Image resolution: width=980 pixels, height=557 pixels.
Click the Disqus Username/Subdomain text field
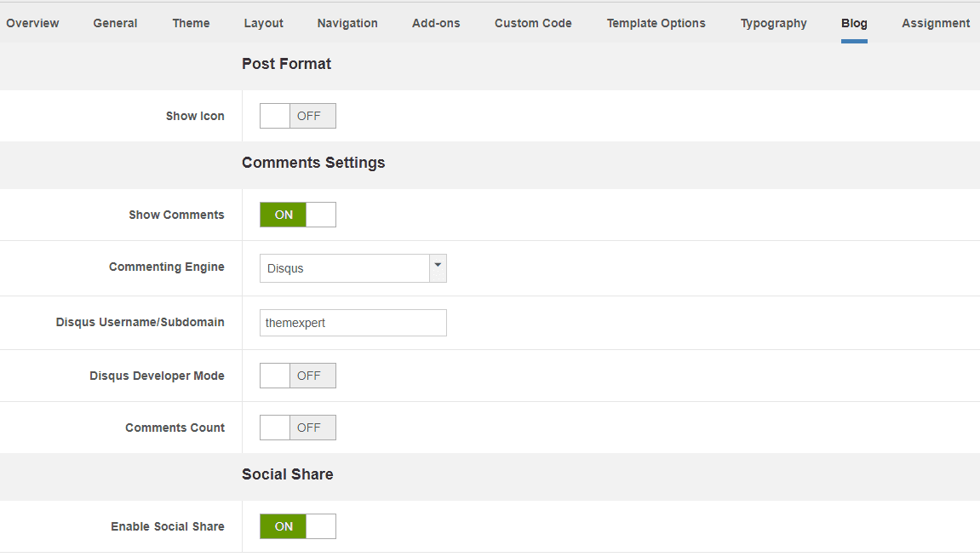point(352,323)
